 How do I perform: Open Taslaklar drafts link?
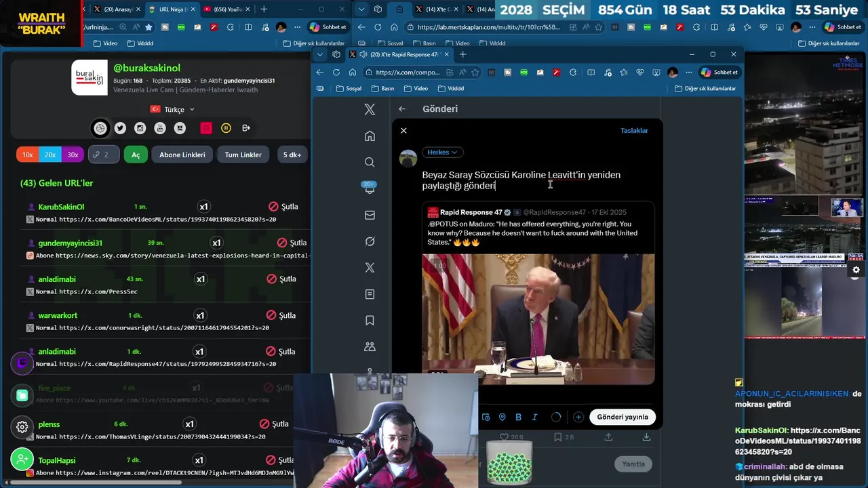(x=634, y=130)
